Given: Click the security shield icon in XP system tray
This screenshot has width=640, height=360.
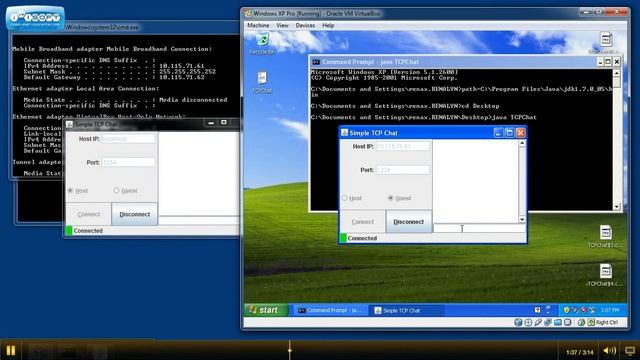Looking at the screenshot, I should point(566,310).
